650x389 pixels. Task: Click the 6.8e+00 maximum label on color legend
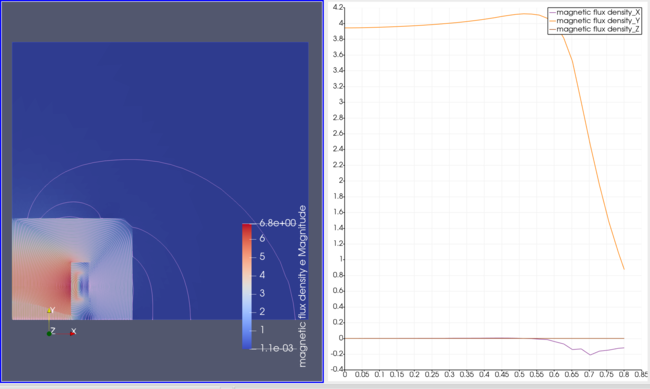(x=278, y=223)
